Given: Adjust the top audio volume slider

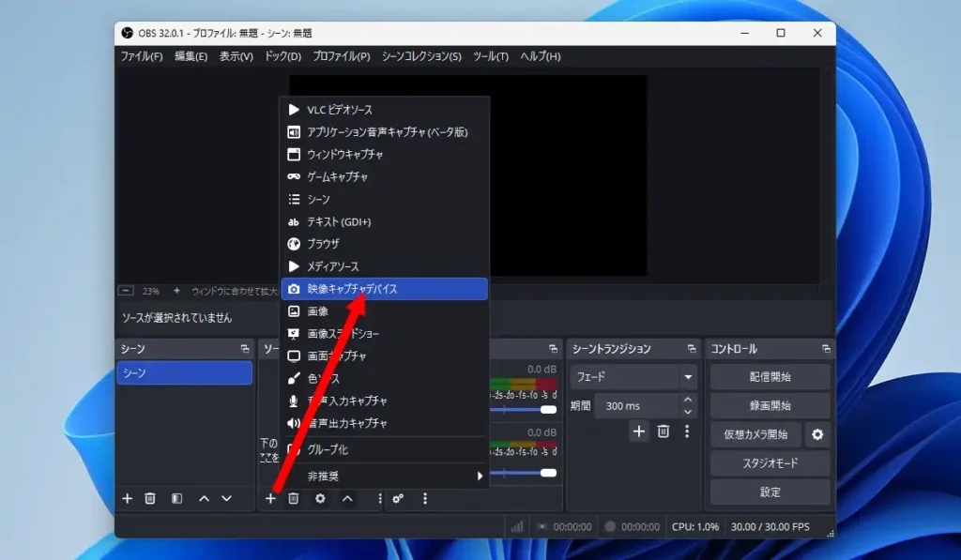Looking at the screenshot, I should 548,409.
